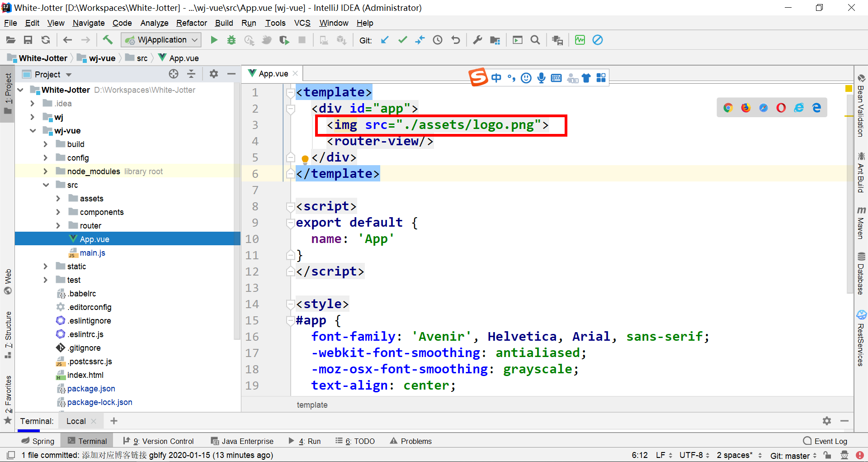Screen dimensions: 868x462
Task: Toggle the Maven tool window
Action: tap(861, 223)
